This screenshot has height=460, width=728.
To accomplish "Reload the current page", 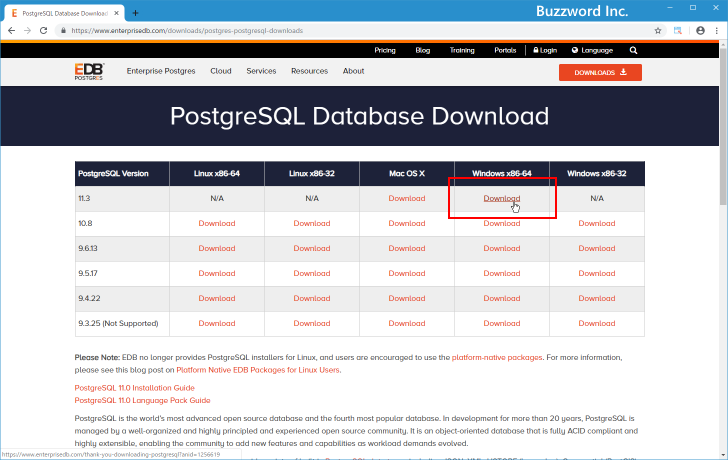I will click(43, 31).
